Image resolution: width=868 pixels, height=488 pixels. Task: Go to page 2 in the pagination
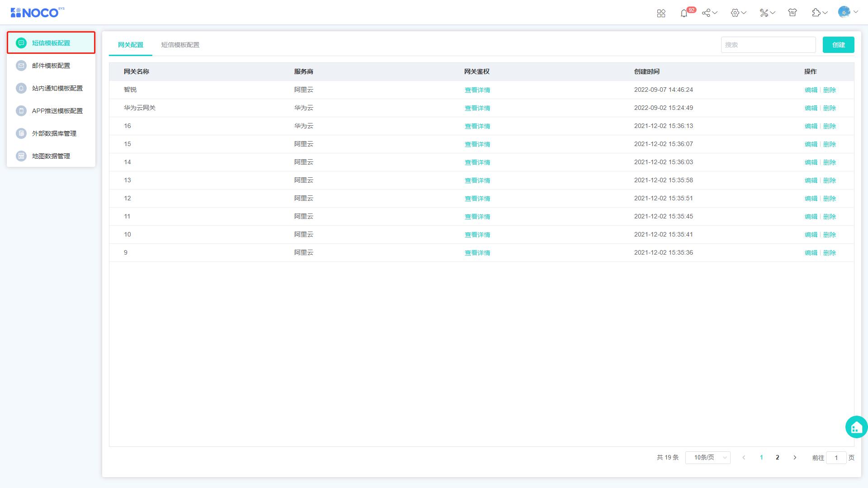[x=778, y=458]
